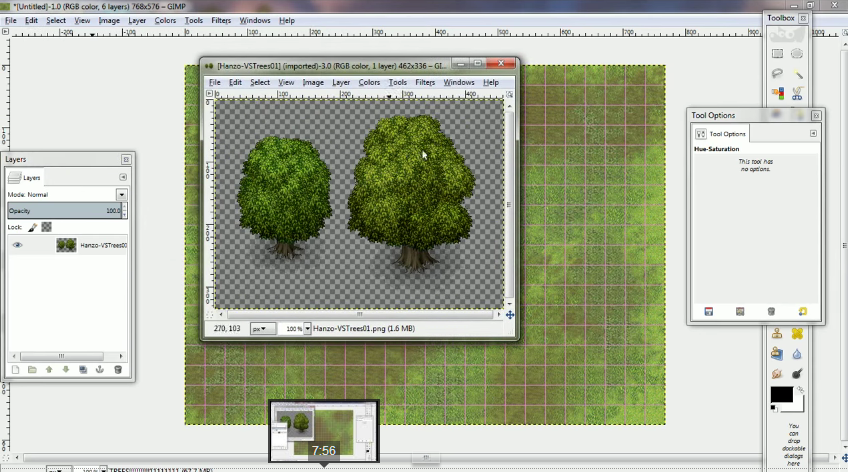
Task: Lower the layer with down arrow
Action: point(66,370)
